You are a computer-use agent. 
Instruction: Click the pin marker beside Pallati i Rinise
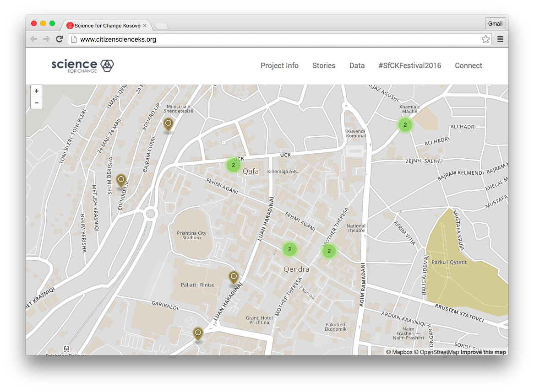point(234,278)
